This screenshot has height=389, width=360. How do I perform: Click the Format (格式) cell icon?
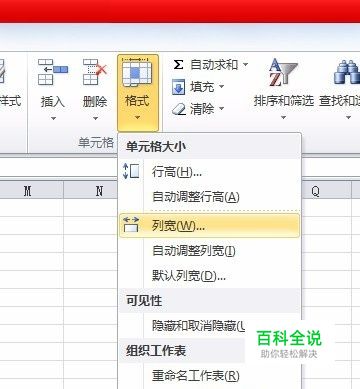[x=137, y=72]
